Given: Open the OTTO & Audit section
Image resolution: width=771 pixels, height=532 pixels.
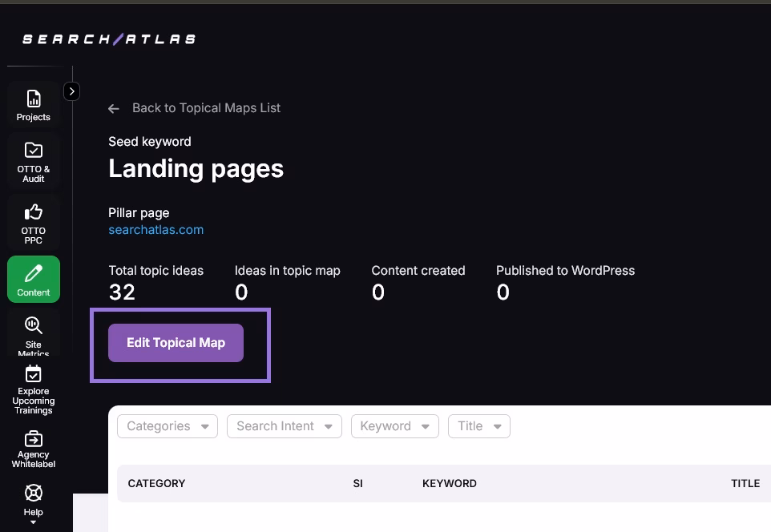Looking at the screenshot, I should [x=34, y=160].
